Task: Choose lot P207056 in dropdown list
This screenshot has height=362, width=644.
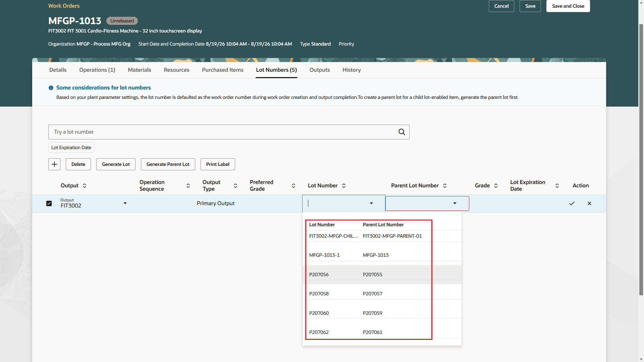Action: 319,275
